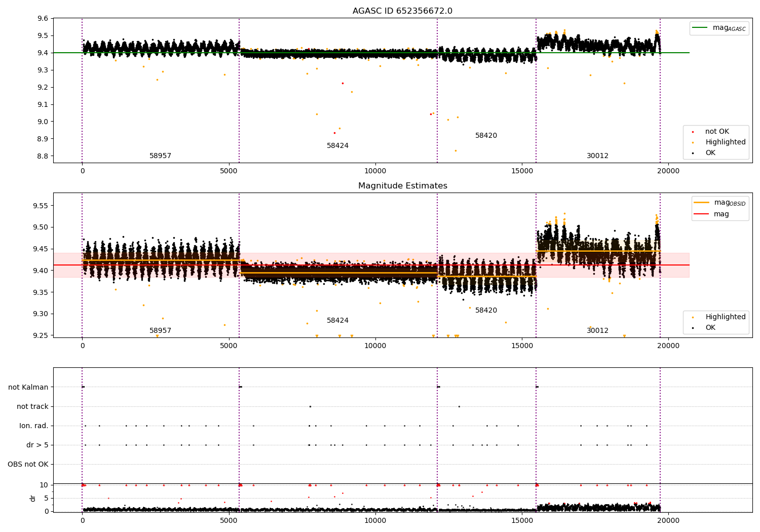Click 'OK' legend entry in the middle plot
Image resolution: width=760 pixels, height=532 pixels.
[710, 328]
